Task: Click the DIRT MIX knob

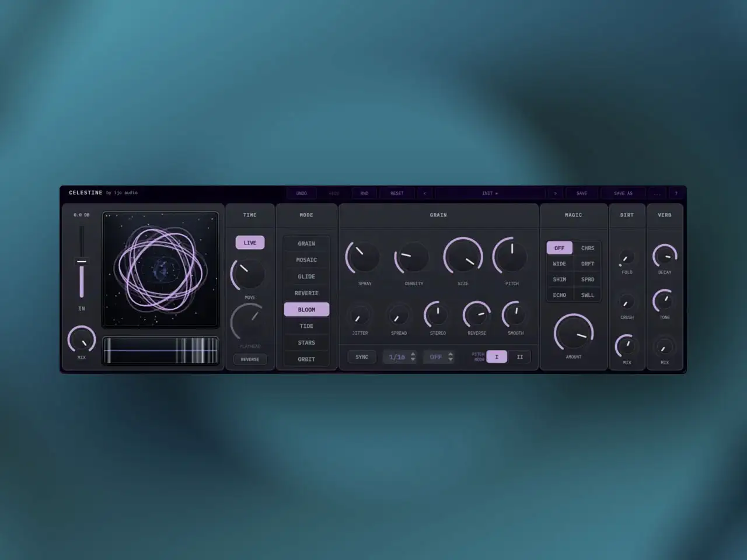Action: [x=627, y=346]
